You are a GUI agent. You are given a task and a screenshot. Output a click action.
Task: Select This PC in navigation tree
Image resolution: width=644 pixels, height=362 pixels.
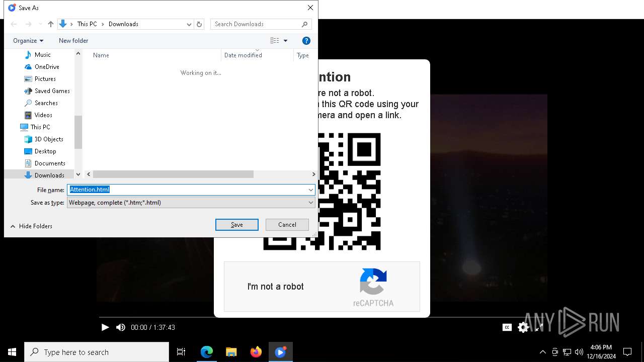click(x=35, y=127)
